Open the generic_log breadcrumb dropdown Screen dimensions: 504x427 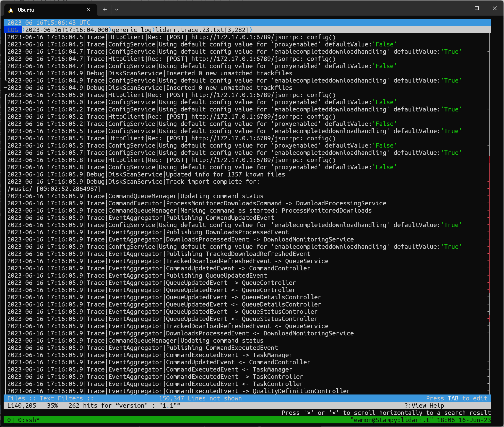tap(132, 30)
